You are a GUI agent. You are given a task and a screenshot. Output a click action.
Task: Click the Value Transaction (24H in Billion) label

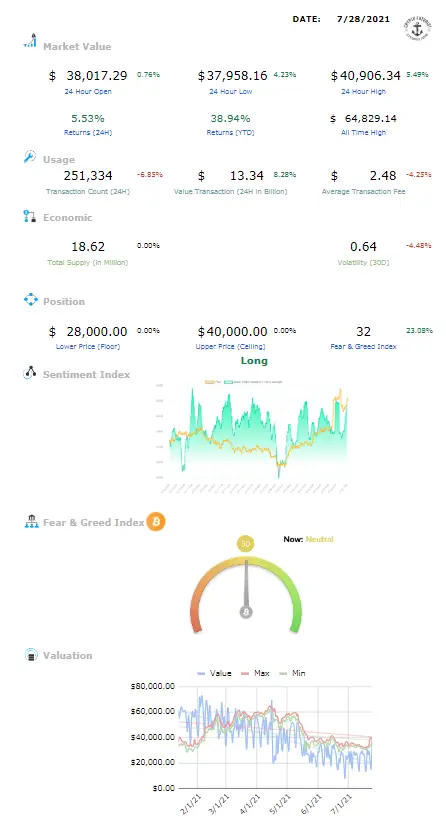click(230, 191)
